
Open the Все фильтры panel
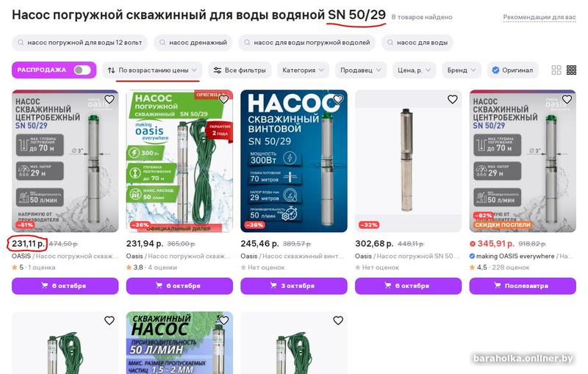coord(240,70)
